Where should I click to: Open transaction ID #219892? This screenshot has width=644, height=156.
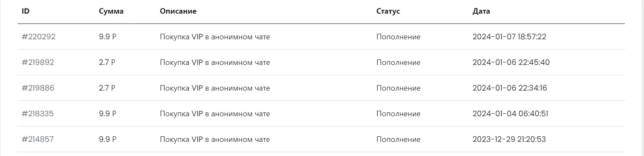point(38,62)
